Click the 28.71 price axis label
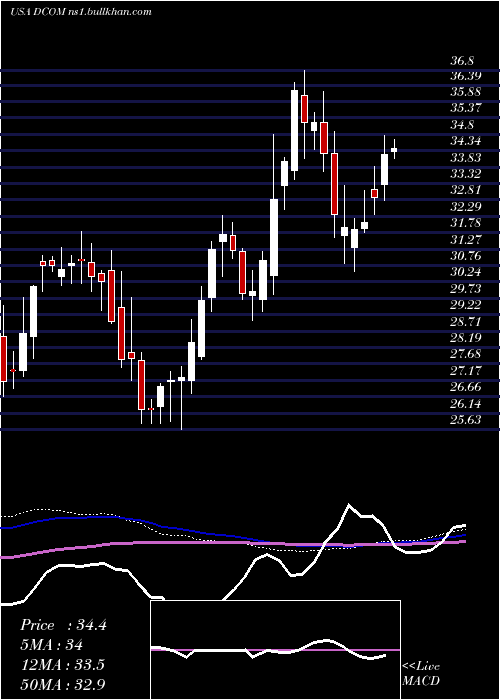Image resolution: width=500 pixels, height=700 pixels. [x=466, y=321]
